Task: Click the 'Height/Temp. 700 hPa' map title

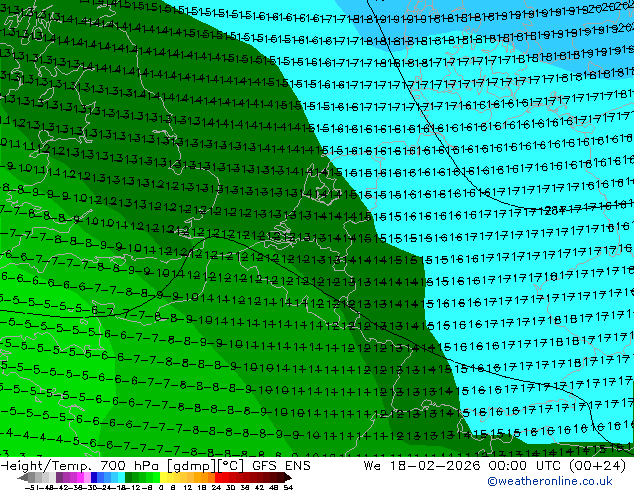Action: [x=81, y=466]
